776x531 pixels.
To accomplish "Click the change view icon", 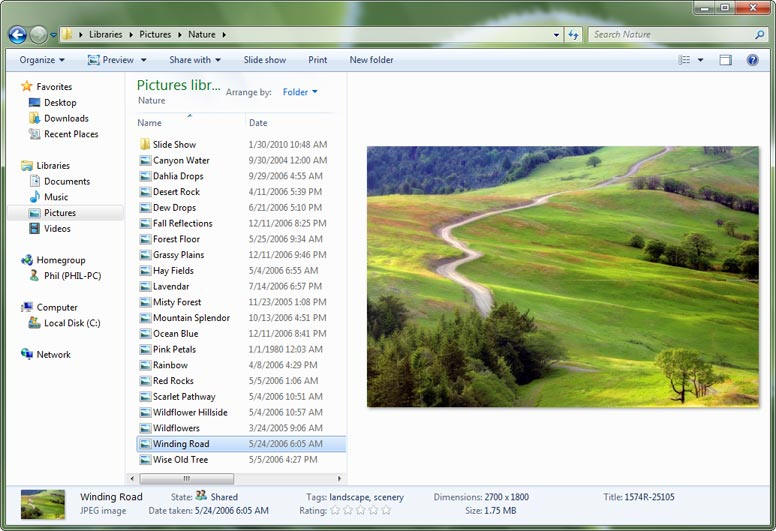I will [685, 60].
